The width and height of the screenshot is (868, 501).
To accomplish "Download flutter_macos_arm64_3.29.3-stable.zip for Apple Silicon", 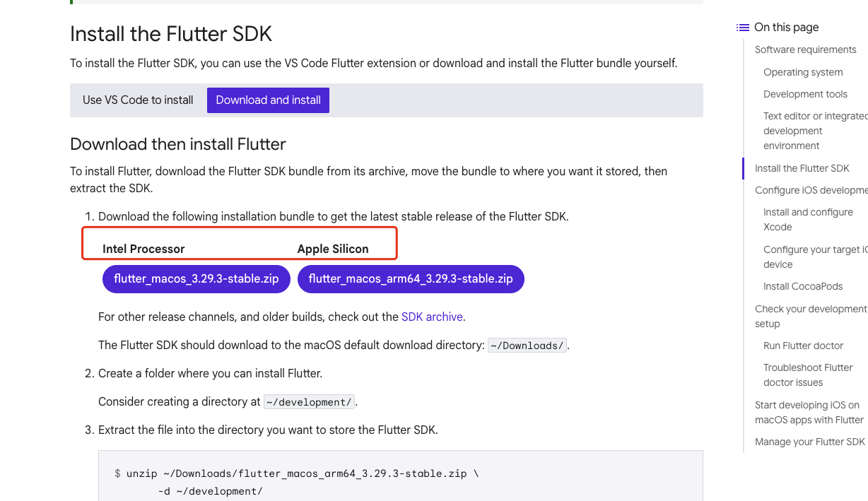I will [x=411, y=279].
